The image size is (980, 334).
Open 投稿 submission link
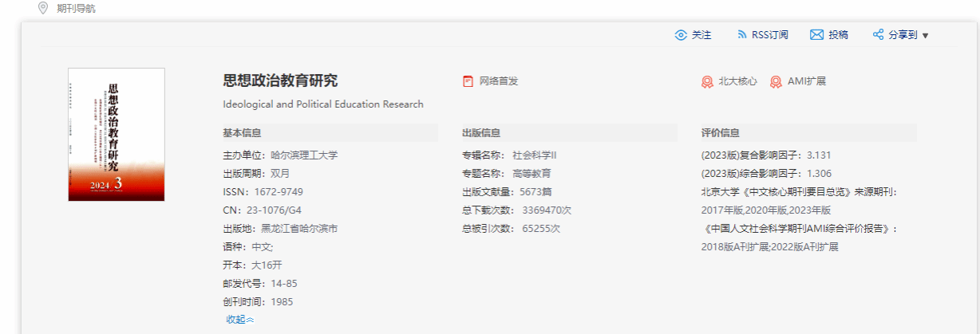[x=838, y=35]
